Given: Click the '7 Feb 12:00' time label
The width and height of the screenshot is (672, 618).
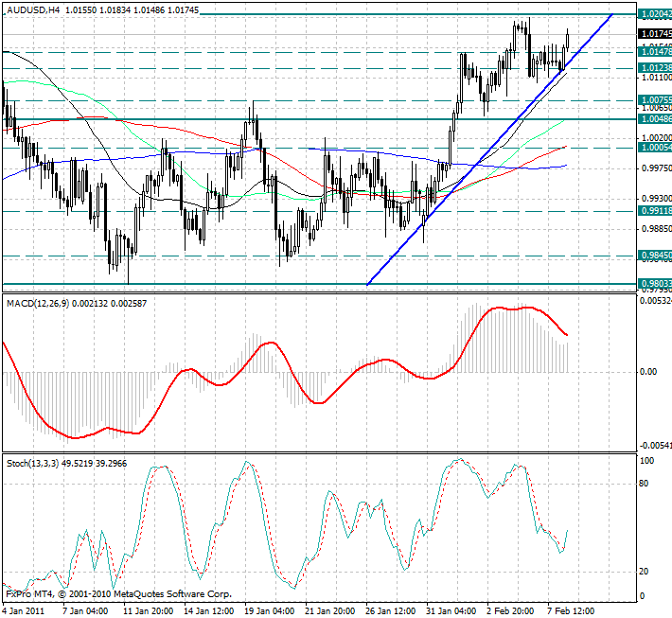Looking at the screenshot, I should pyautogui.click(x=571, y=610).
